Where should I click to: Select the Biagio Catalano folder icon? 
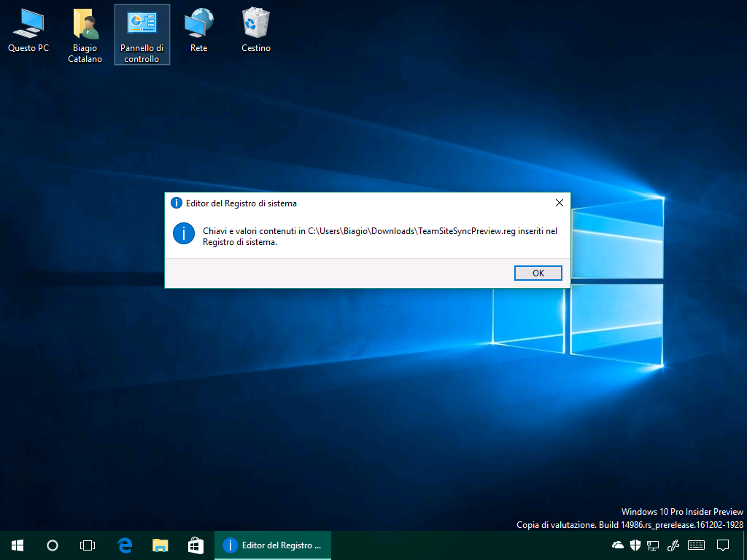(x=85, y=36)
